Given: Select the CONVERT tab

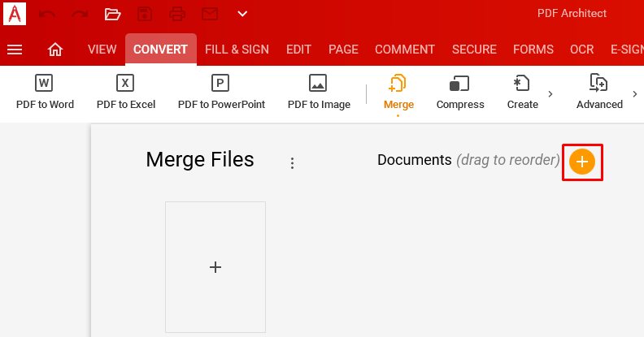Looking at the screenshot, I should point(160,50).
